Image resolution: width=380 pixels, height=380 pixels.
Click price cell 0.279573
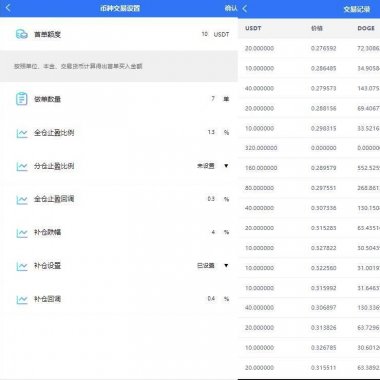tap(323, 88)
